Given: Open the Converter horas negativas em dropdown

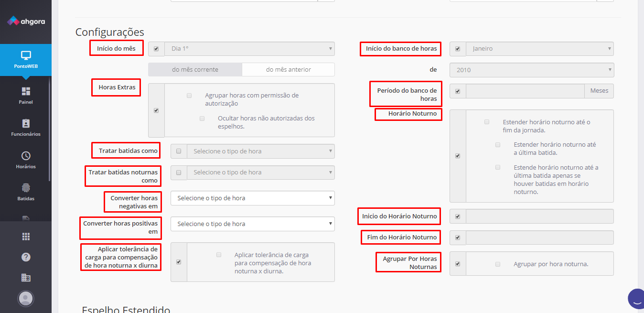Looking at the screenshot, I should 253,198.
